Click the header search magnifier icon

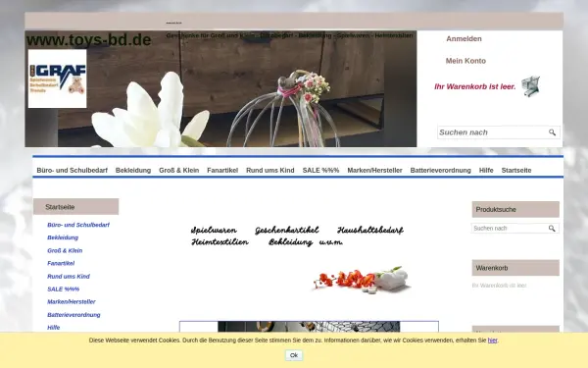pos(552,132)
